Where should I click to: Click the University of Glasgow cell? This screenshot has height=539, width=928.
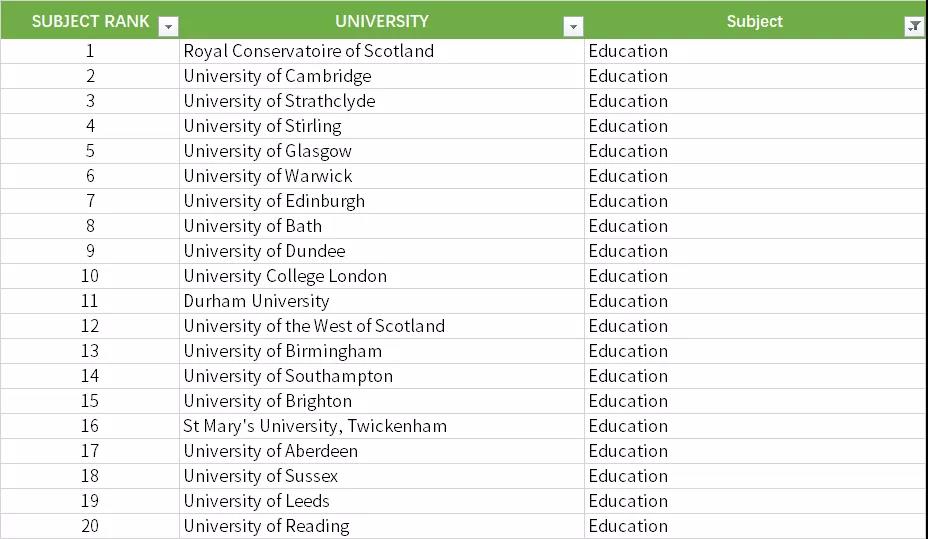pyautogui.click(x=267, y=151)
